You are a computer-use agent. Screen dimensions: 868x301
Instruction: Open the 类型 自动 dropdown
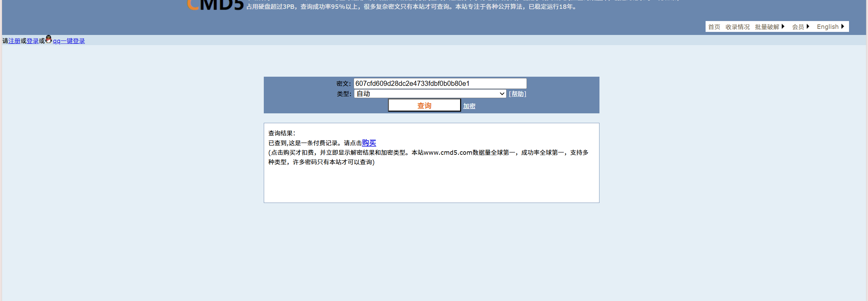tap(430, 94)
